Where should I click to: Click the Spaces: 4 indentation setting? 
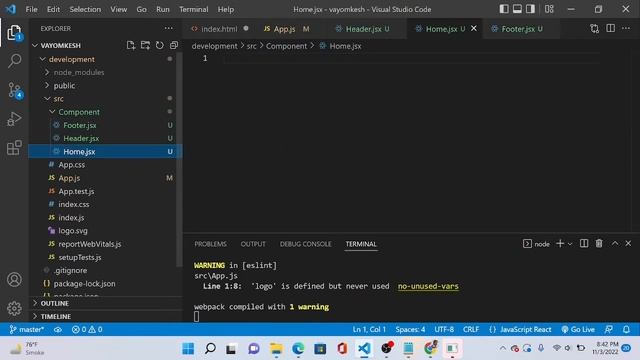click(x=410, y=329)
